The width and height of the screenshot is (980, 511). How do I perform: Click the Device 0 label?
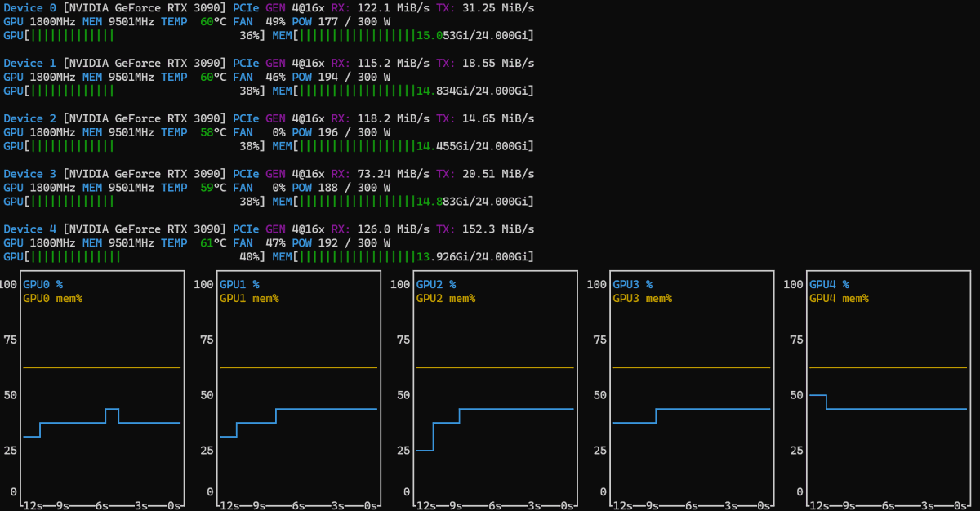click(30, 7)
